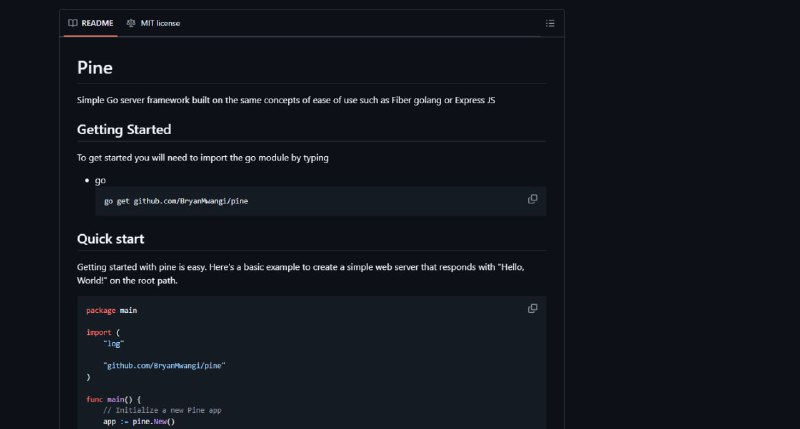
Task: Click the func main() line in code
Action: click(x=113, y=399)
